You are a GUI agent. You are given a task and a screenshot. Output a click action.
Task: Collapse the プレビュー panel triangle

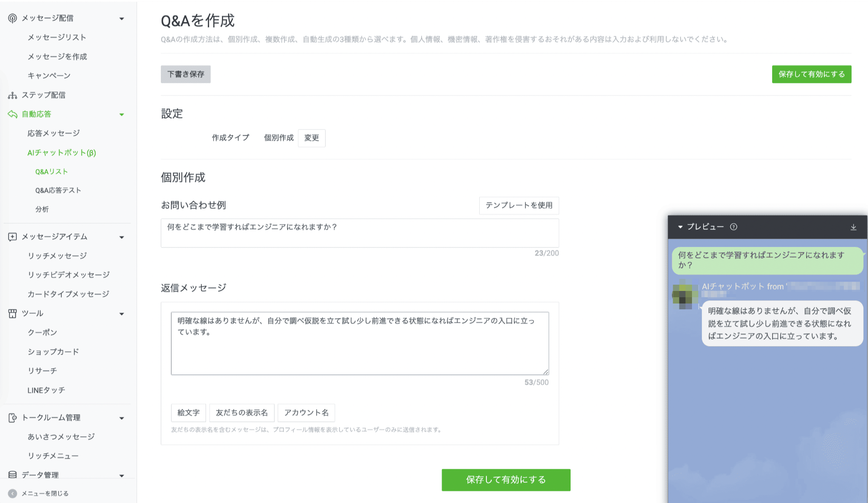681,227
